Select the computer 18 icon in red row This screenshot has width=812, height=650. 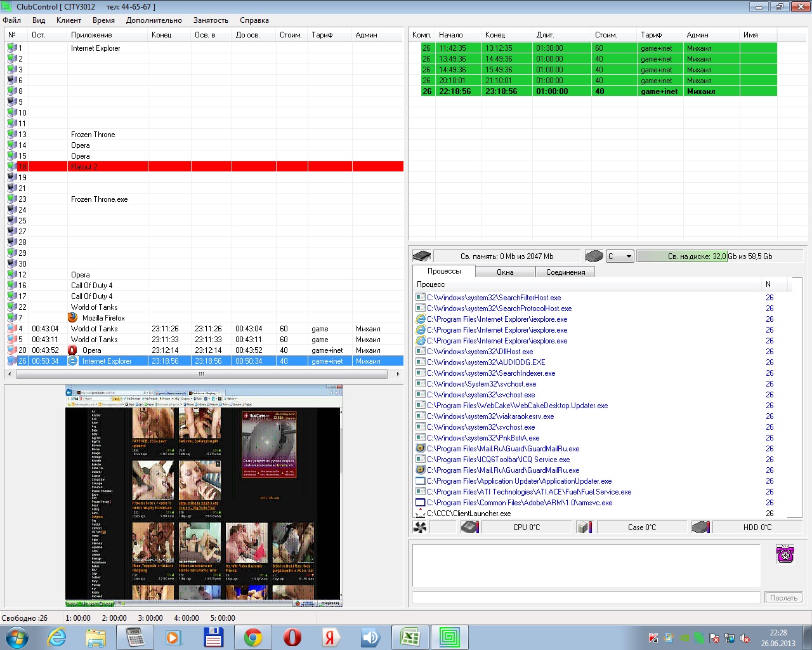[x=12, y=167]
